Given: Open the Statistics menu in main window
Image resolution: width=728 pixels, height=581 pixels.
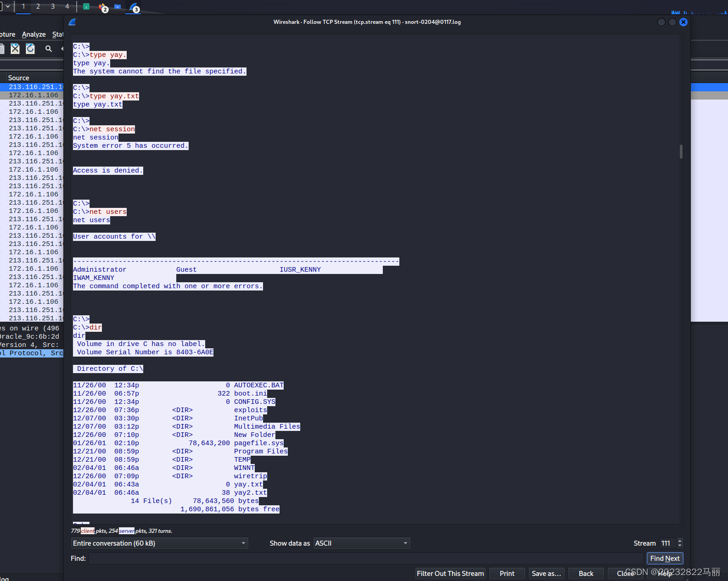Looking at the screenshot, I should click(x=58, y=34).
